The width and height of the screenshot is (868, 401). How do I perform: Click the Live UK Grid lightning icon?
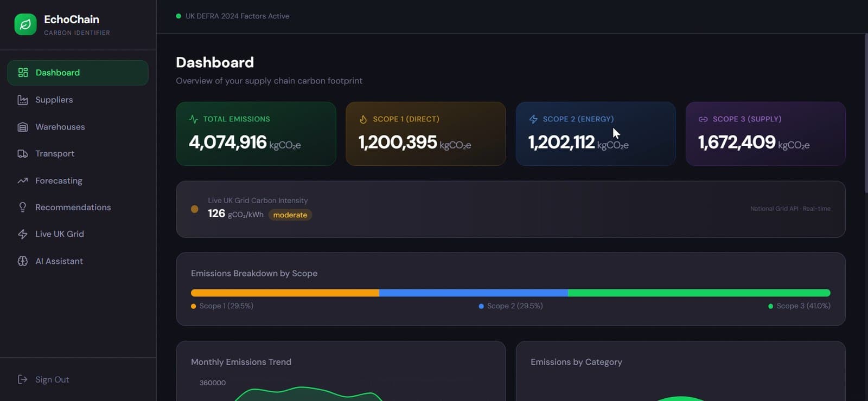(x=23, y=234)
